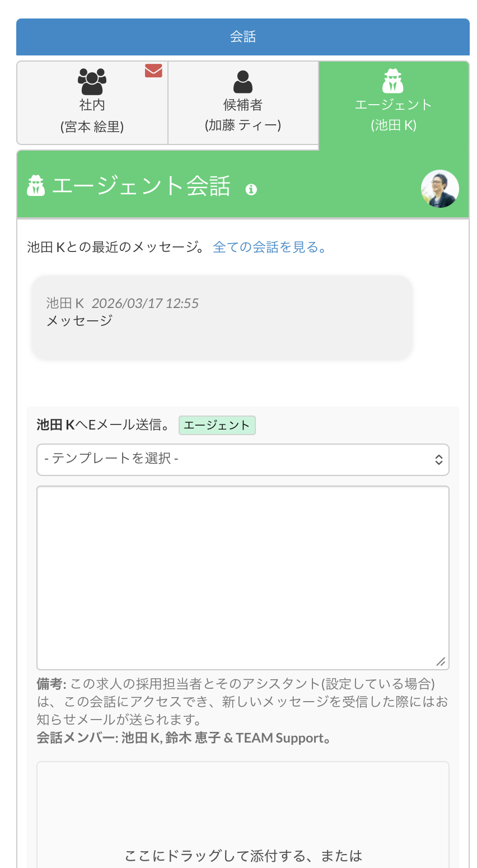This screenshot has width=477, height=868.
Task: Click the red envelope unread mail icon
Action: point(153,71)
